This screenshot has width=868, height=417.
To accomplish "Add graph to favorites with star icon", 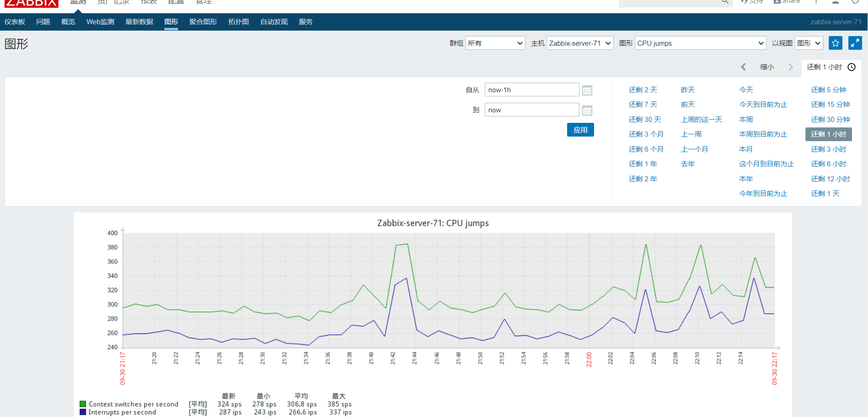I will click(x=835, y=43).
